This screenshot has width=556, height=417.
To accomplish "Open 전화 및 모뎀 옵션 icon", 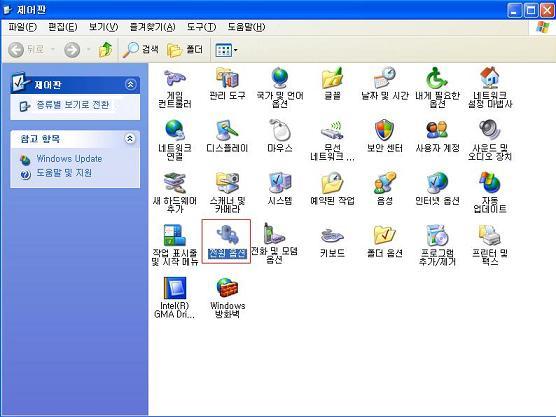I will [x=274, y=233].
